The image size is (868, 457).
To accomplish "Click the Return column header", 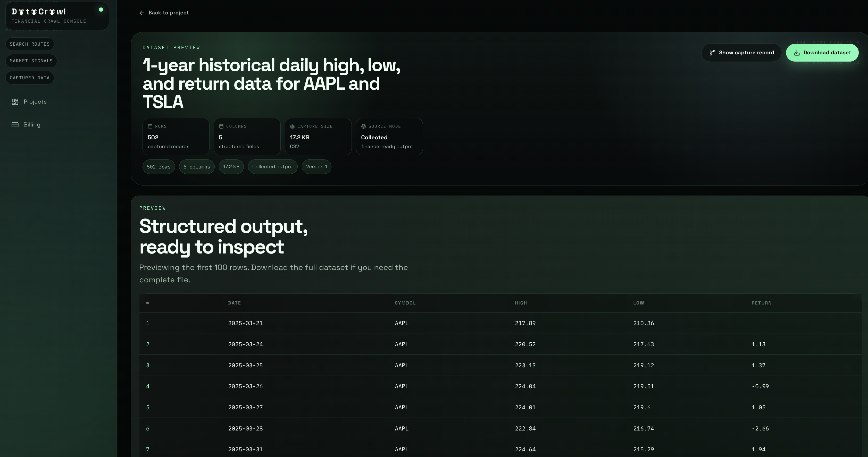I will pyautogui.click(x=761, y=303).
